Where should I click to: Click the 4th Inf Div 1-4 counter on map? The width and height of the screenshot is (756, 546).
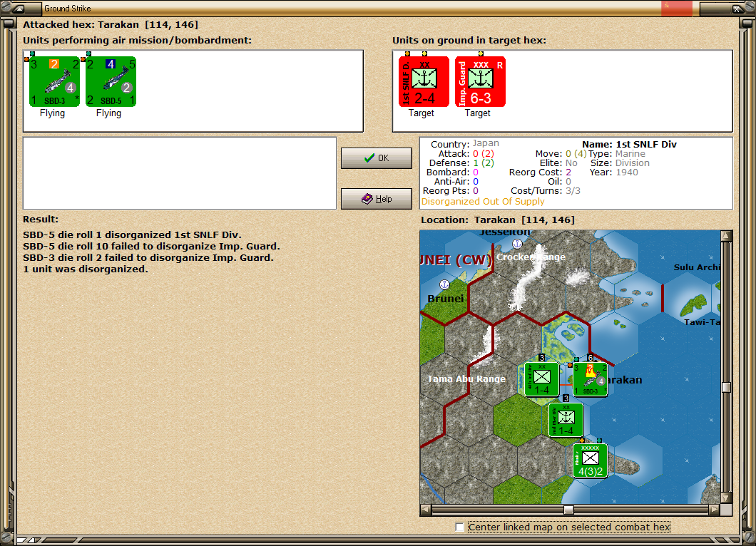pyautogui.click(x=541, y=379)
